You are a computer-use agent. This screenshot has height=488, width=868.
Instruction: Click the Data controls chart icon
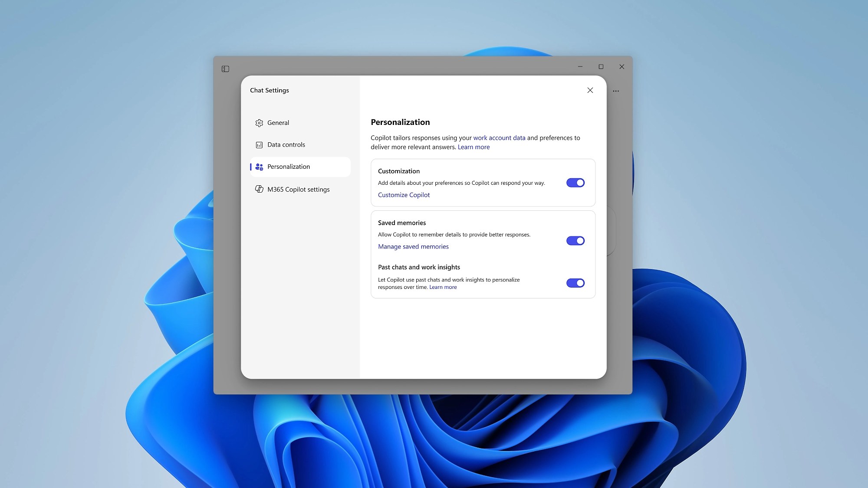[259, 145]
